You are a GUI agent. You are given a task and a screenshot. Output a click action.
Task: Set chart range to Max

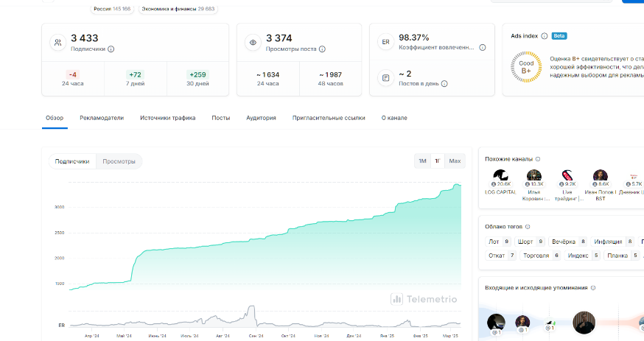(x=455, y=161)
